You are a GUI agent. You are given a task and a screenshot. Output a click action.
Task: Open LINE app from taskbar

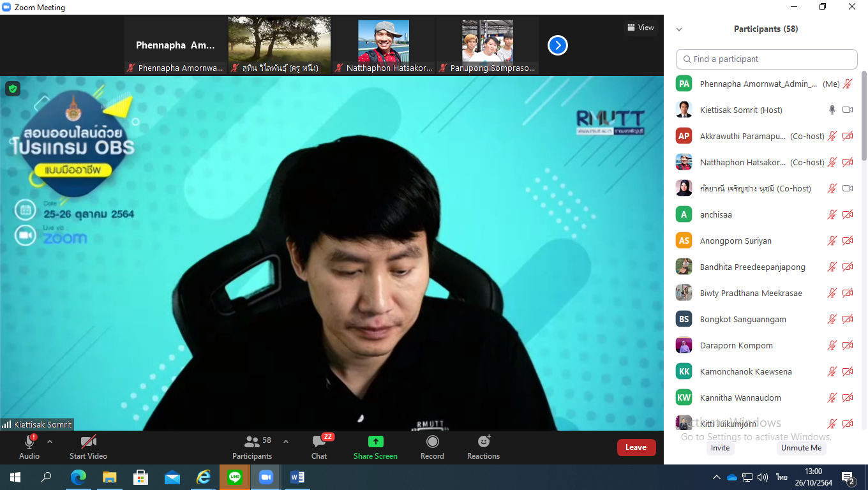(x=235, y=477)
